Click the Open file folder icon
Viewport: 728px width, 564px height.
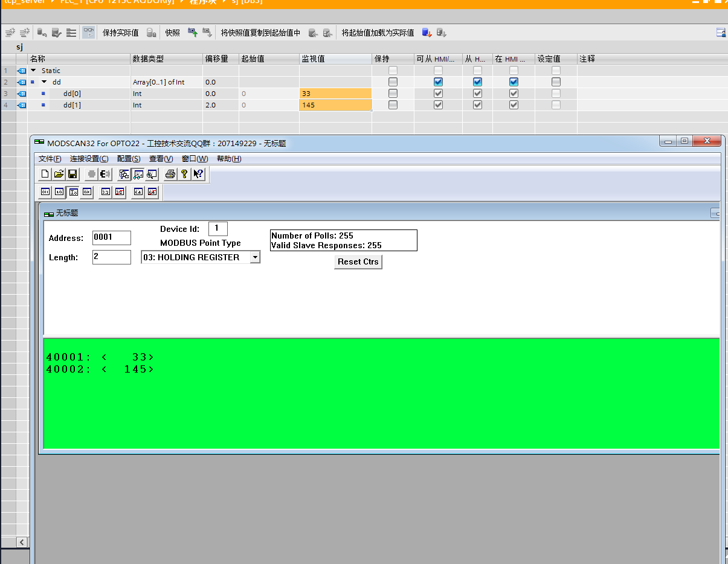59,175
